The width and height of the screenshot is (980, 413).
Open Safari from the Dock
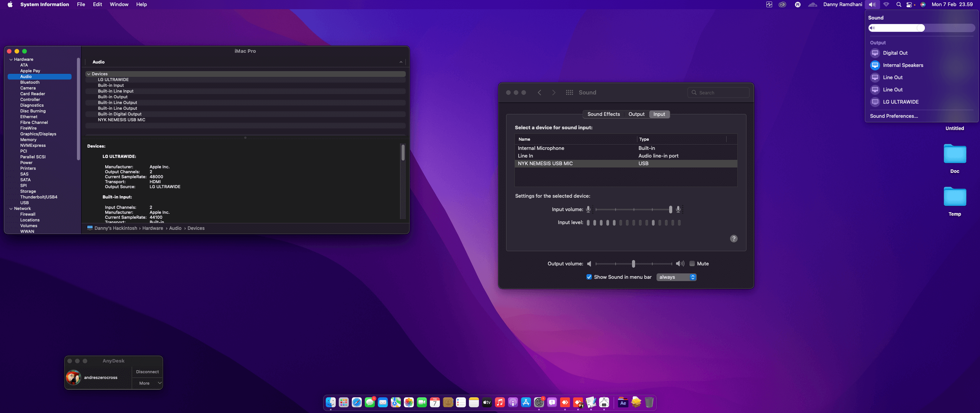point(356,402)
